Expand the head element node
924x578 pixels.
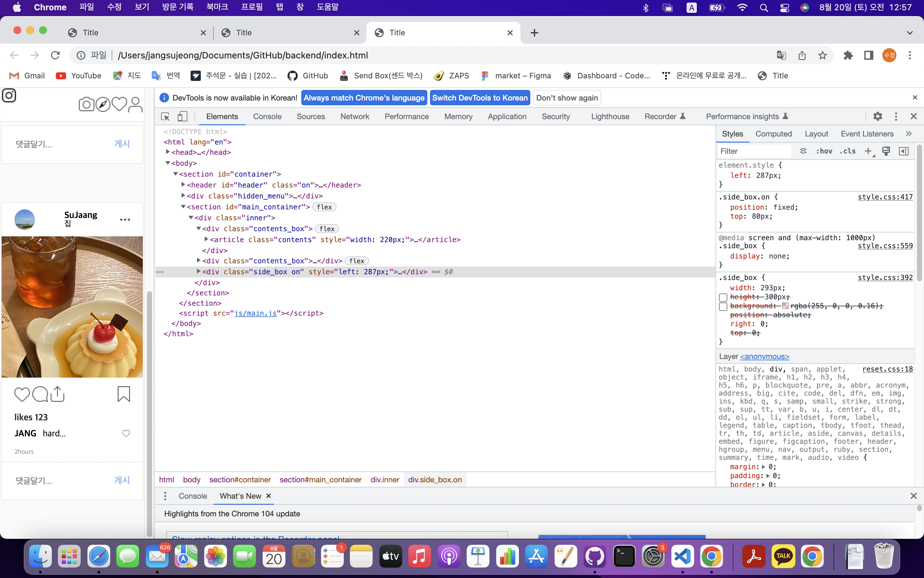(167, 152)
